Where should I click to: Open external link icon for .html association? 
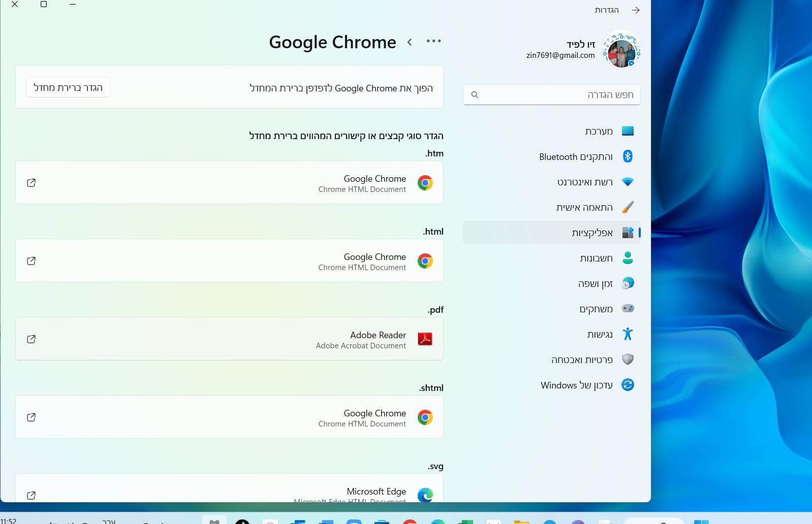point(31,261)
